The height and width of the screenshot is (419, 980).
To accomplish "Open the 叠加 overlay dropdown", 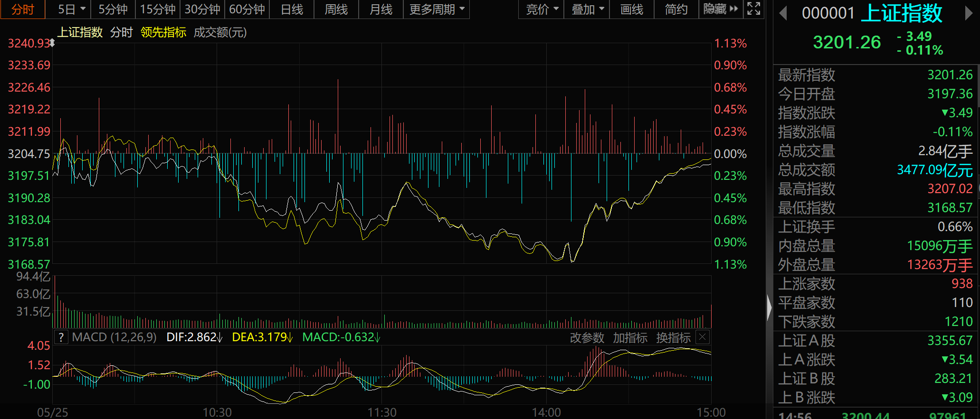I will pos(587,9).
